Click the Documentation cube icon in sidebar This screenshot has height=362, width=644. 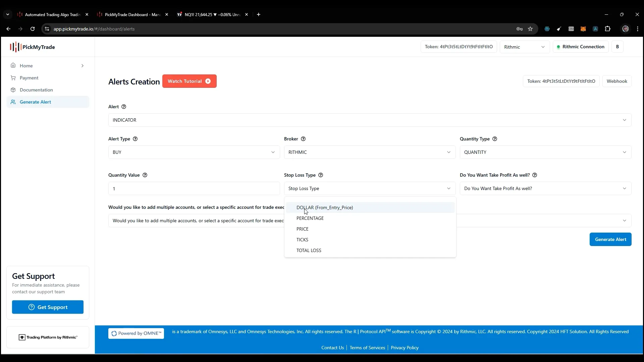point(13,90)
